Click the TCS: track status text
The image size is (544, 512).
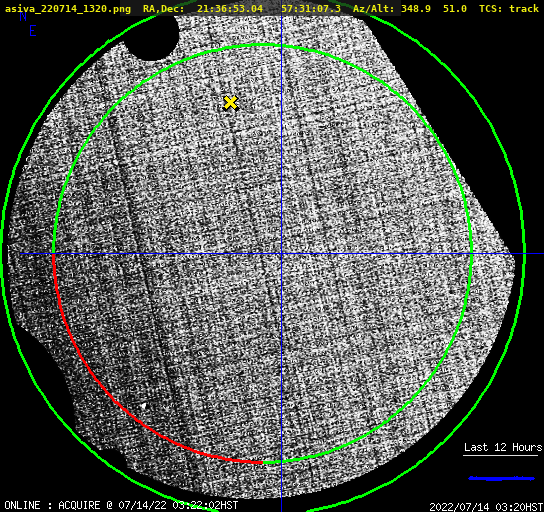click(509, 9)
